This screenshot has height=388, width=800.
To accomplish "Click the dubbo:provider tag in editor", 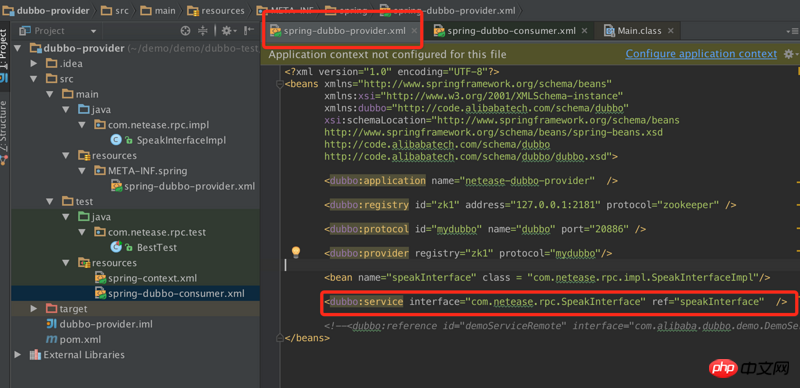I will [369, 253].
